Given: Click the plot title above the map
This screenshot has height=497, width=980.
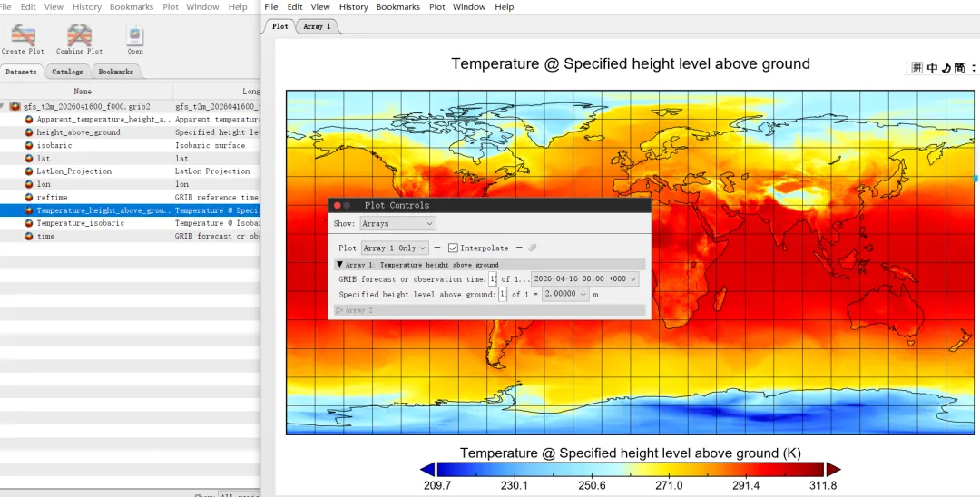Looking at the screenshot, I should pyautogui.click(x=631, y=63).
